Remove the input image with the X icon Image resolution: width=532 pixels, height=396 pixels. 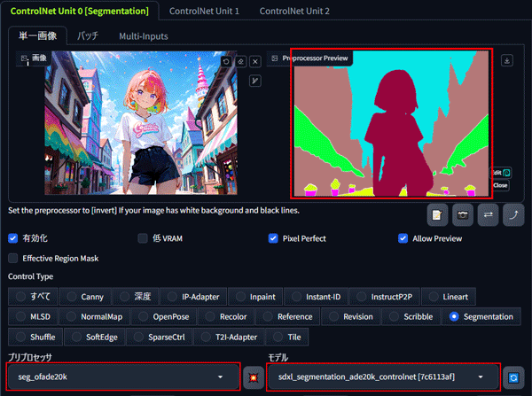pyautogui.click(x=255, y=61)
